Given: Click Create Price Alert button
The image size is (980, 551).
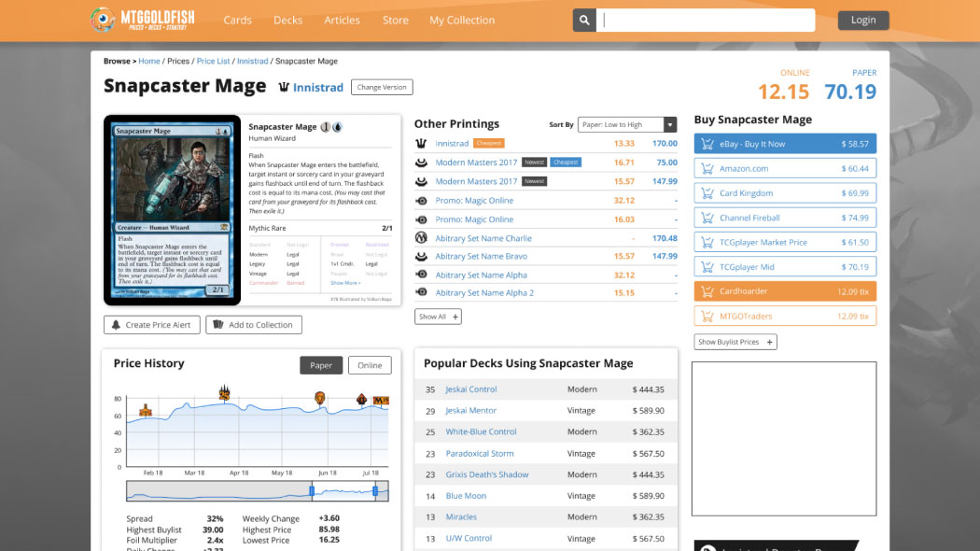Looking at the screenshot, I should (x=152, y=325).
